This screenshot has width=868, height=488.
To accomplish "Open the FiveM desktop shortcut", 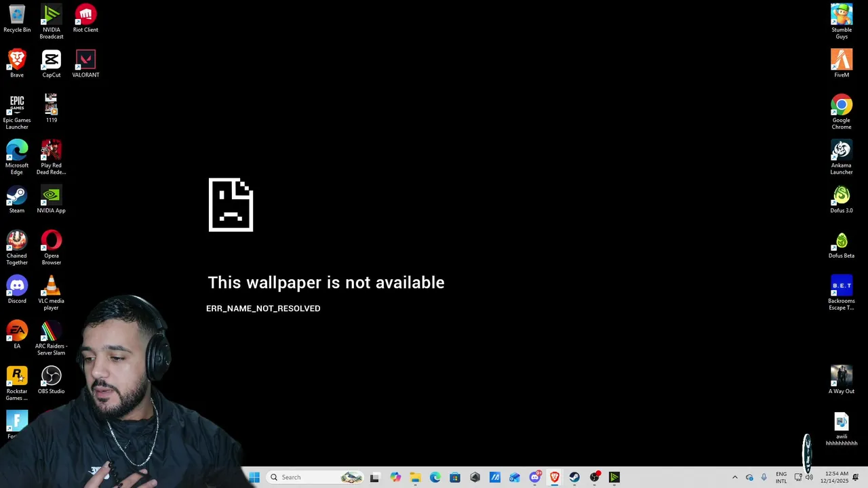I will point(842,64).
